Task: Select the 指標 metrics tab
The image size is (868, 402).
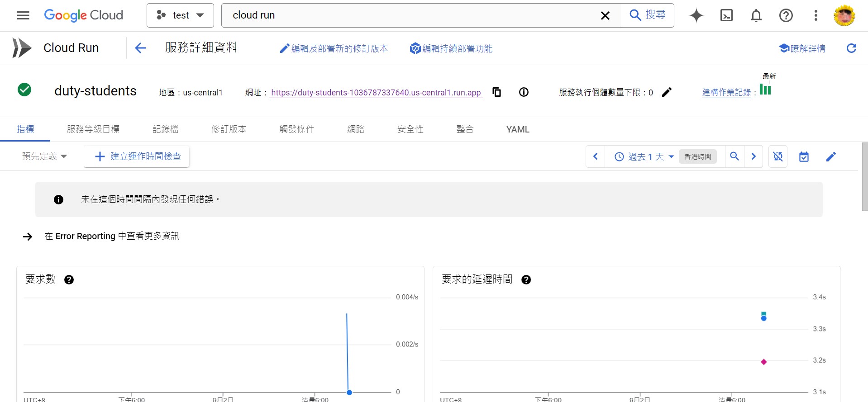Action: 25,129
